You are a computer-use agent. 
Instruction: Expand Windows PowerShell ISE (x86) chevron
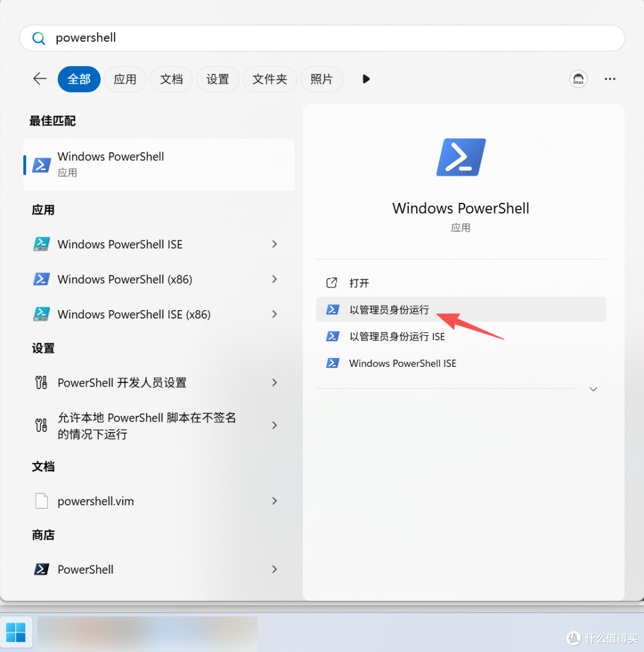(x=274, y=314)
